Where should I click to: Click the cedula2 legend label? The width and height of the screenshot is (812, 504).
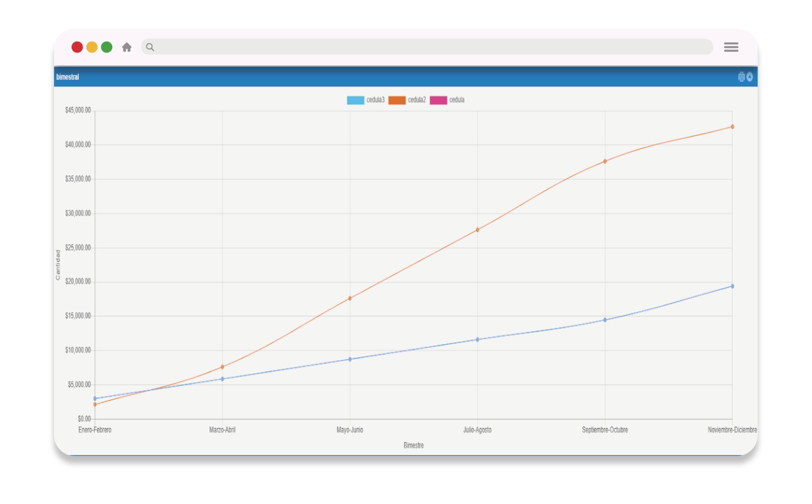tap(417, 100)
